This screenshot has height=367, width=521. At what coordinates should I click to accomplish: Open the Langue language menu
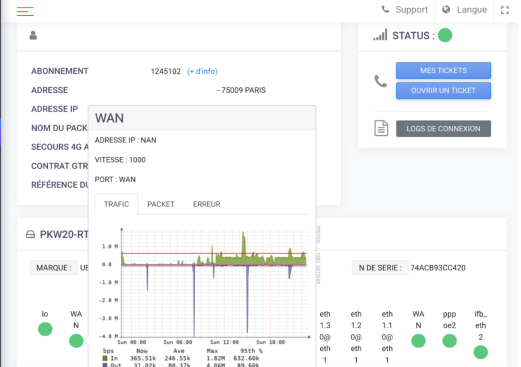tap(471, 10)
